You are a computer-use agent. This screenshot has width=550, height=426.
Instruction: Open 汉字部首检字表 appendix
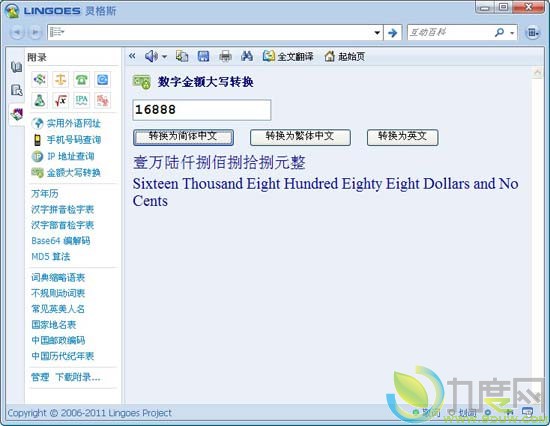(x=63, y=225)
